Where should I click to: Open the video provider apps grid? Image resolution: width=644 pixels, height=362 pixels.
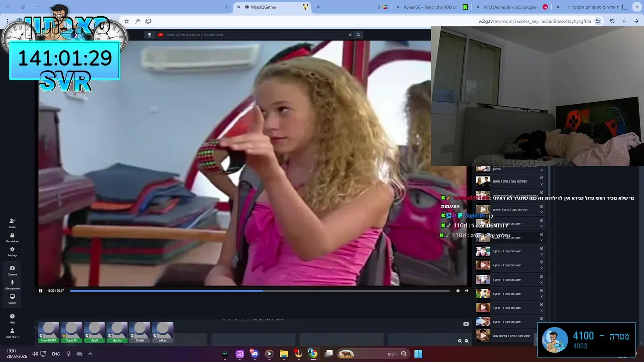[149, 35]
